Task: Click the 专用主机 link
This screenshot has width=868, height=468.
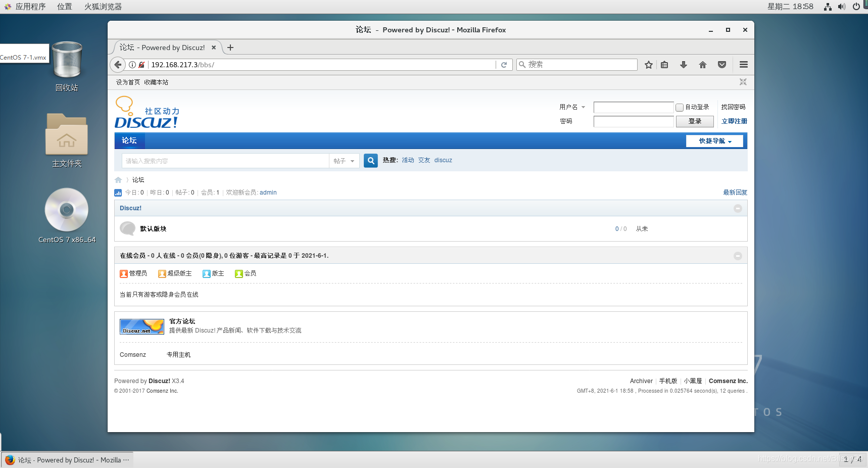Action: pos(178,355)
